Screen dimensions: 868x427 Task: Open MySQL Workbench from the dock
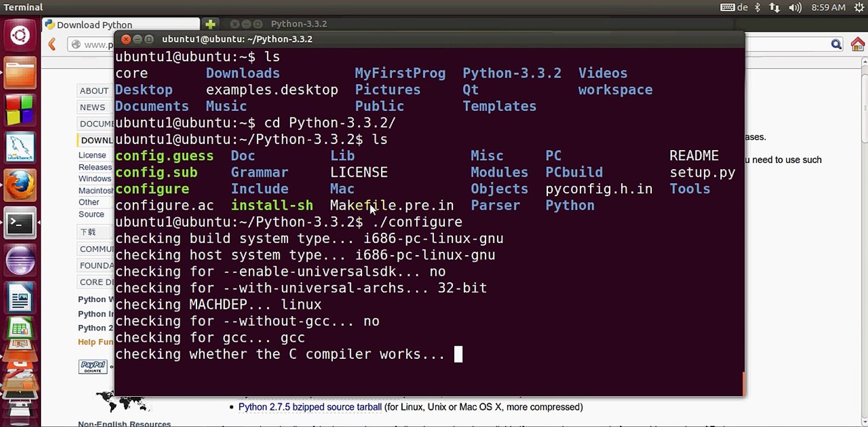20,148
